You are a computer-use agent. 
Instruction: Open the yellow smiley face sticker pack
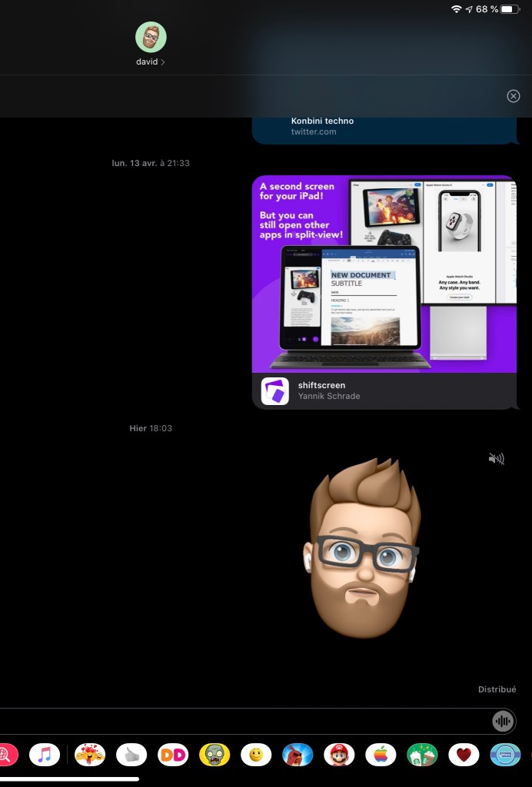(x=256, y=755)
